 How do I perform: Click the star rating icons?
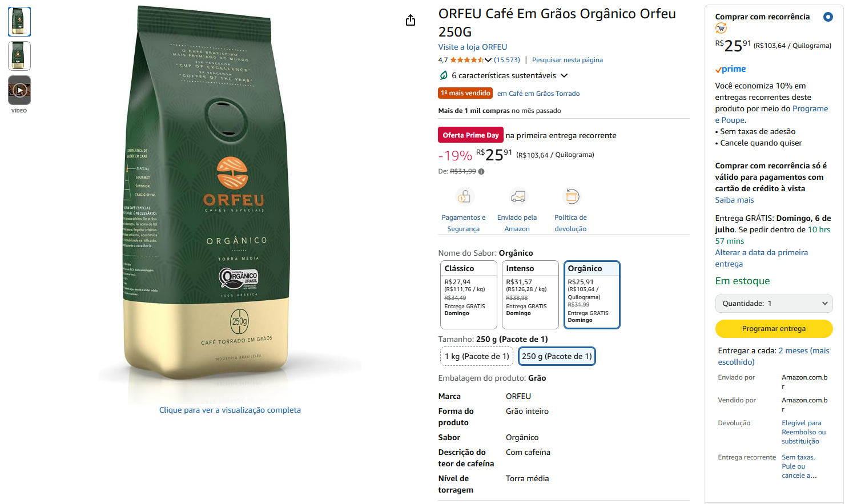(466, 60)
